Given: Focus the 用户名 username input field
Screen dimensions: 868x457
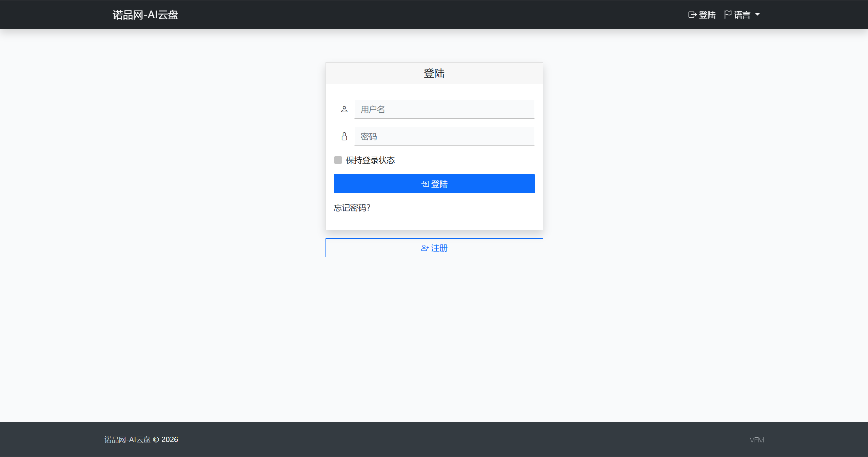Looking at the screenshot, I should click(444, 109).
